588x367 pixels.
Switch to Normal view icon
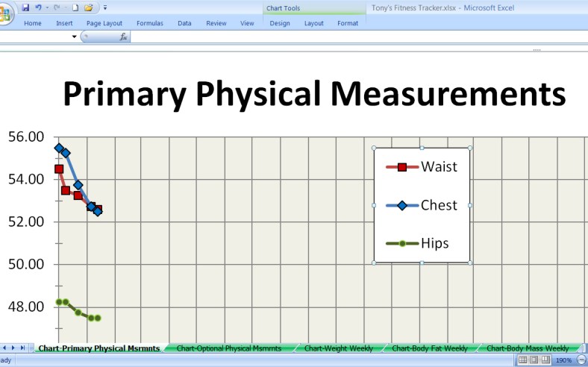pyautogui.click(x=522, y=360)
